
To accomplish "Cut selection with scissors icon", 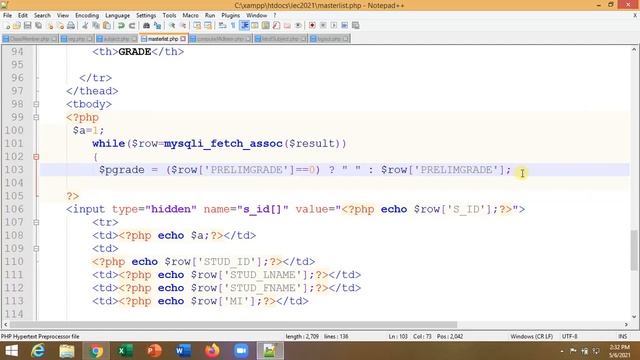I will coord(85,25).
